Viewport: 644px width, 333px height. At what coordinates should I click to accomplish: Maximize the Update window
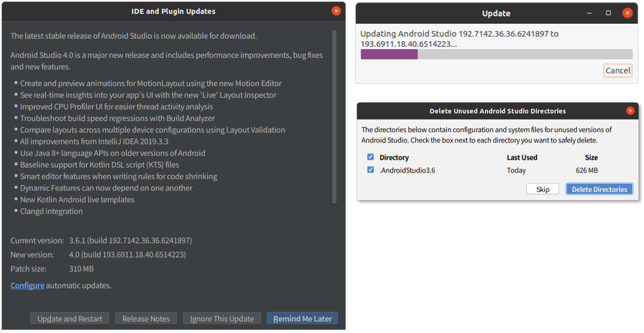pyautogui.click(x=608, y=13)
